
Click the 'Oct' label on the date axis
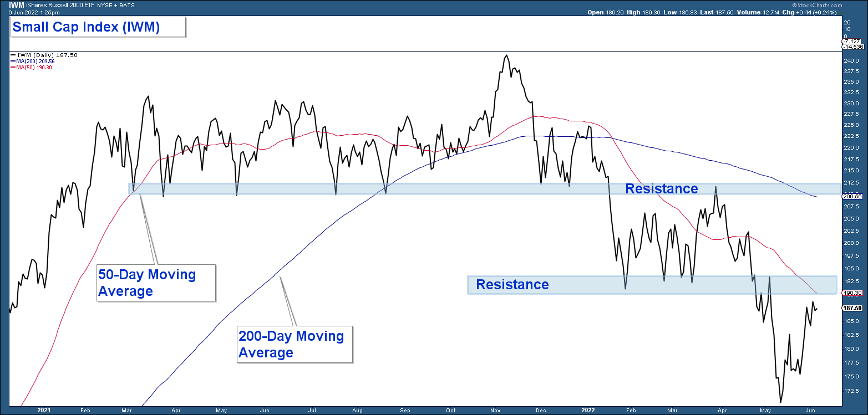(450, 411)
